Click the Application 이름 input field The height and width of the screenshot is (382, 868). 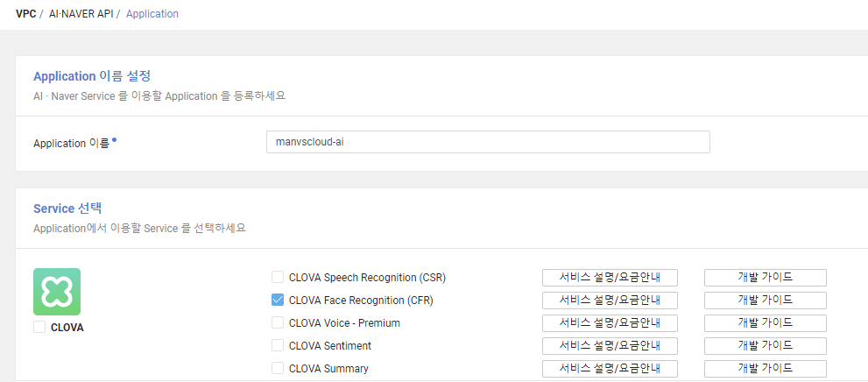[487, 142]
